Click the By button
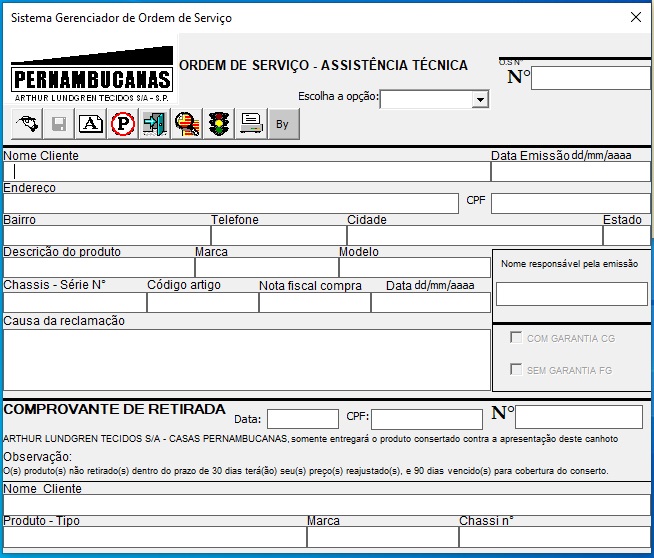 click(284, 124)
